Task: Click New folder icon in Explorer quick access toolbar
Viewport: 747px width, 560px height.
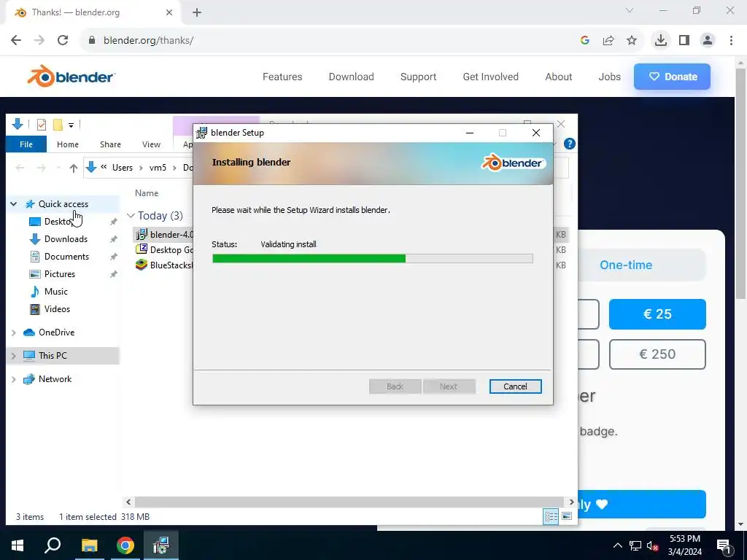Action: click(x=58, y=125)
